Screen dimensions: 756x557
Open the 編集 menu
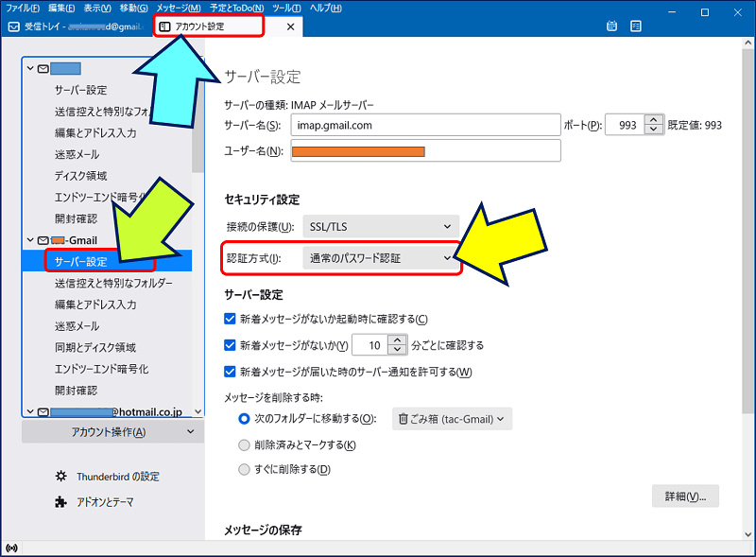tap(61, 9)
